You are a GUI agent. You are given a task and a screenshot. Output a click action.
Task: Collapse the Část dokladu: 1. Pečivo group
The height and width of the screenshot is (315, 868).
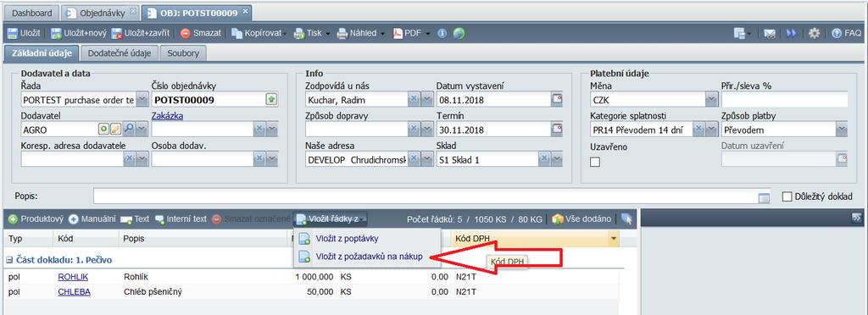(8, 260)
